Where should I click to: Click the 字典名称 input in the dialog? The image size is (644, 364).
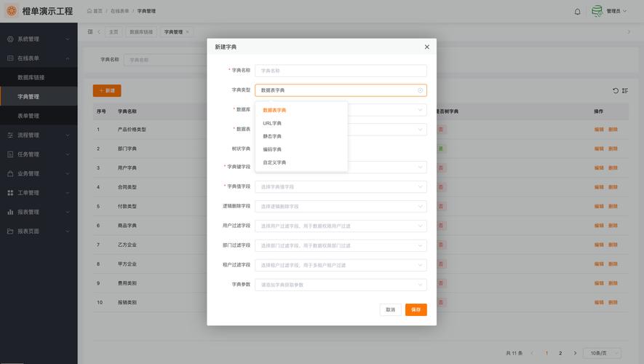pyautogui.click(x=341, y=71)
